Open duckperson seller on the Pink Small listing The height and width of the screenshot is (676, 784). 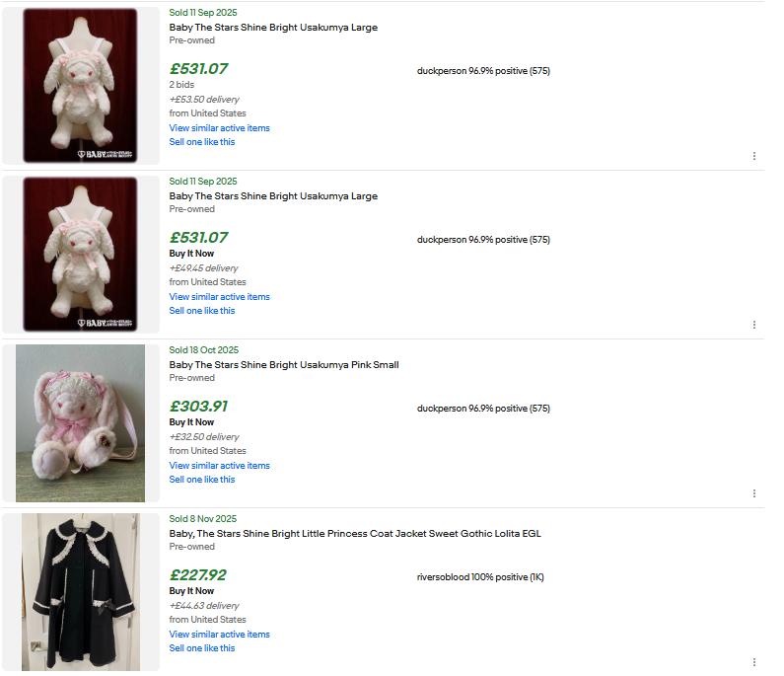point(442,409)
